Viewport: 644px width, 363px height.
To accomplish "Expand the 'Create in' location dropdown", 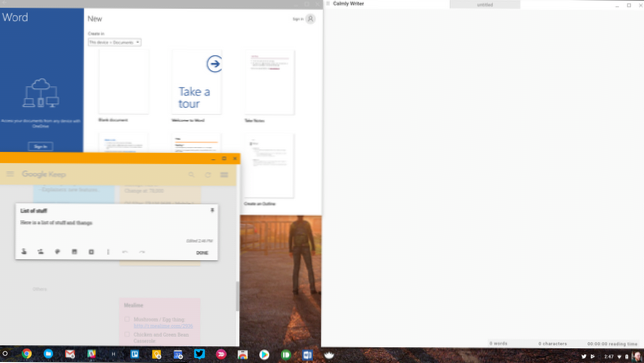I will [x=115, y=42].
